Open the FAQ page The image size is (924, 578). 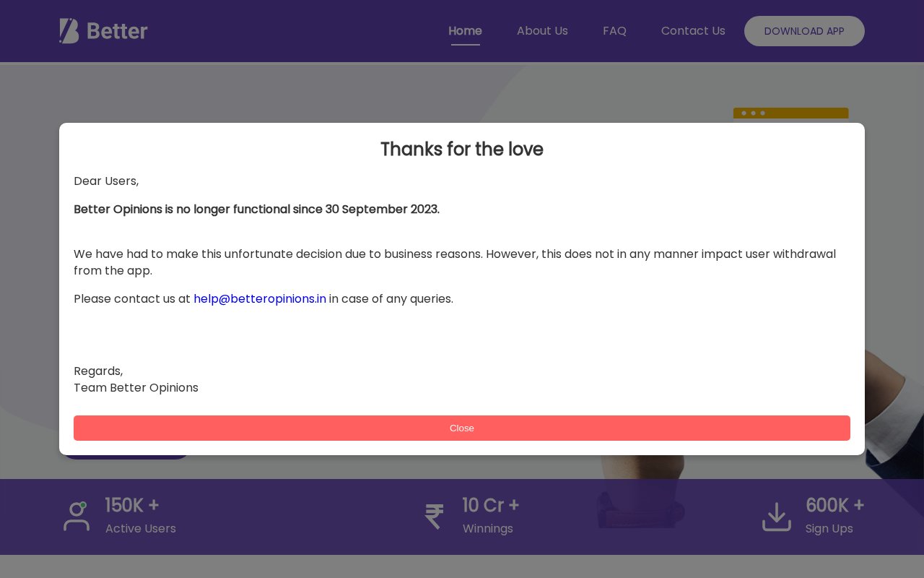614,31
